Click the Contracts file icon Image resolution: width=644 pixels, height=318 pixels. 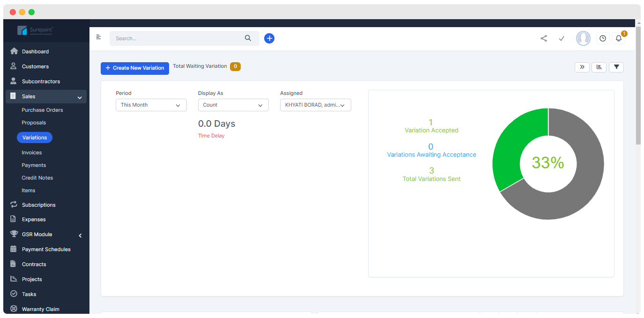pyautogui.click(x=14, y=264)
